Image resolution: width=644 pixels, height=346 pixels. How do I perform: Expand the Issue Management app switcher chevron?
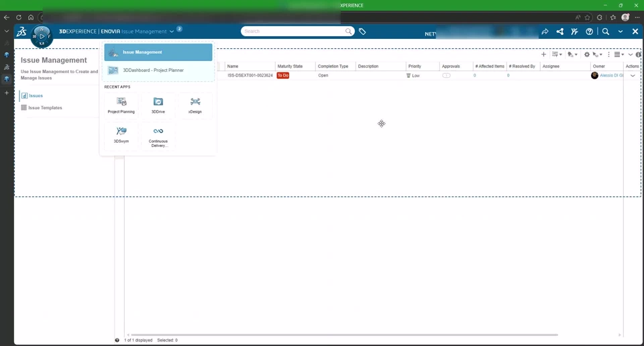click(x=172, y=32)
